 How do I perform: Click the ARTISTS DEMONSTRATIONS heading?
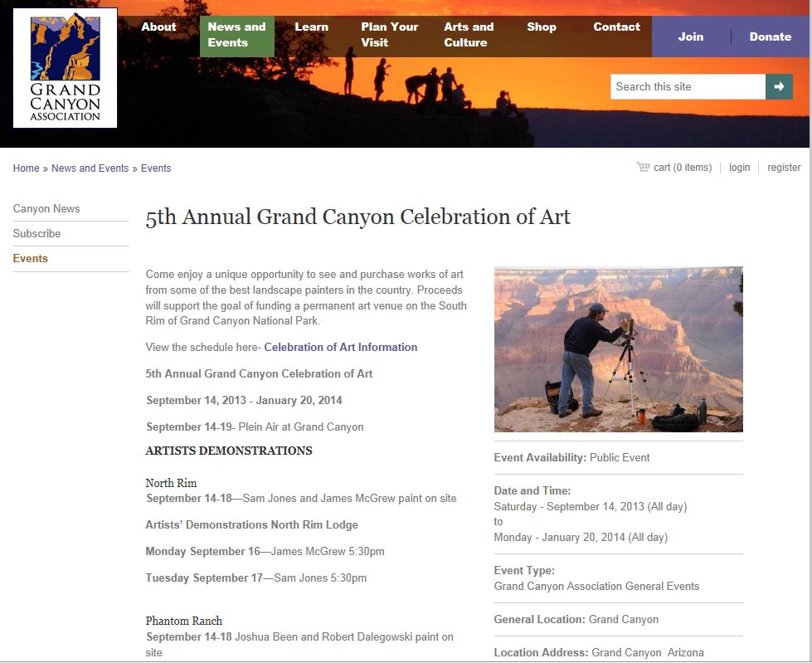(228, 451)
